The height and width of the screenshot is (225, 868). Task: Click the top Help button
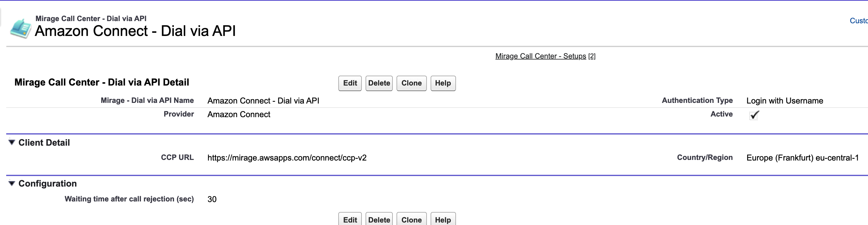pyautogui.click(x=443, y=83)
